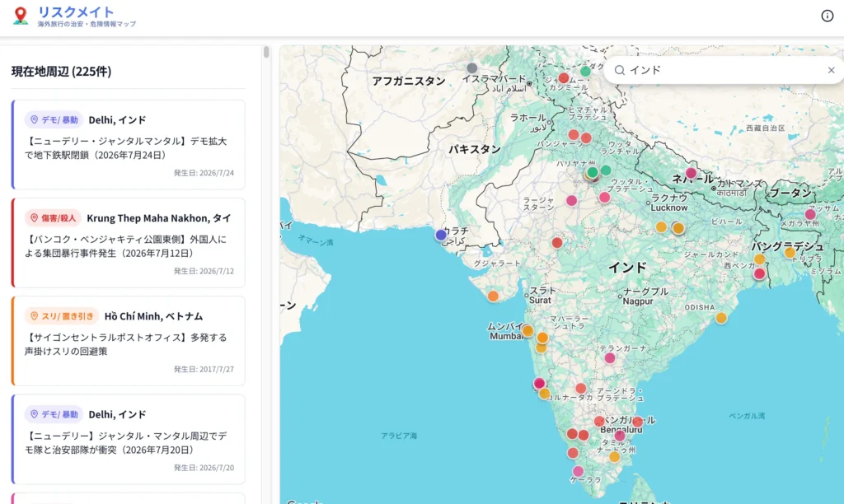This screenshot has height=504, width=844.
Task: Open the Delhi demo card dated 2026/7/20
Action: point(128,440)
